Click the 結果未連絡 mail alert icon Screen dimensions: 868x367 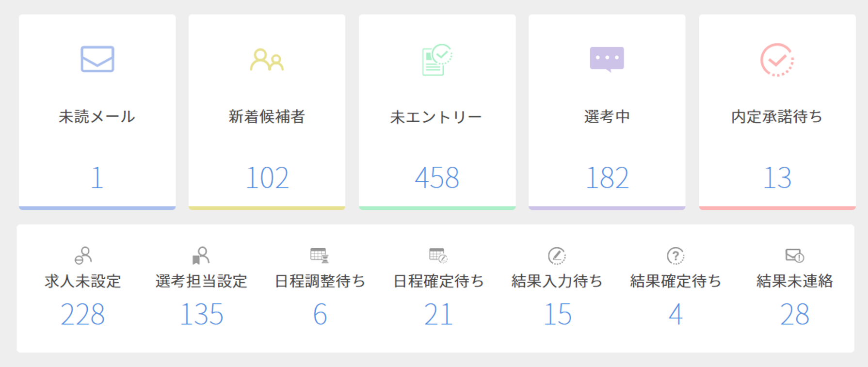coord(794,255)
